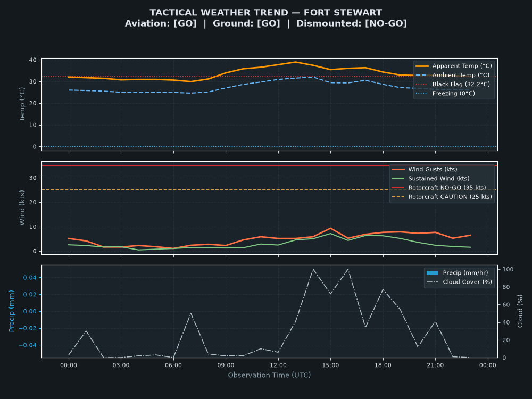Select the 'Sustained Wind (kts)' legend entry
532x399 pixels.
pyautogui.click(x=430, y=178)
